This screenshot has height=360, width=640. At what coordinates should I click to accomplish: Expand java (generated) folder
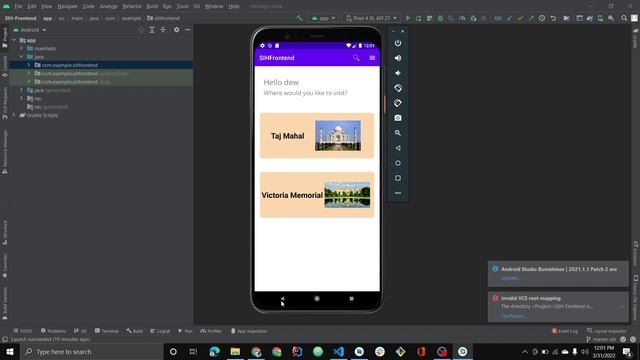[21, 90]
